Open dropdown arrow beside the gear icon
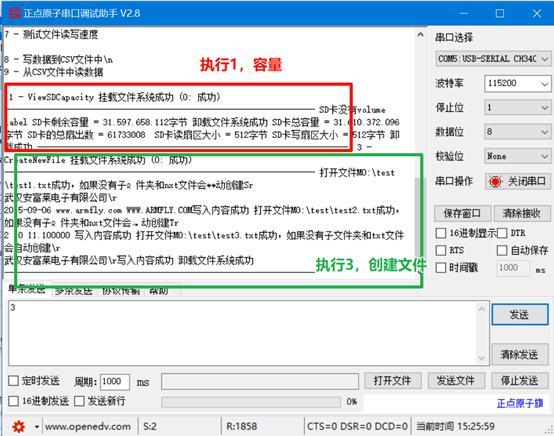 click(37, 427)
